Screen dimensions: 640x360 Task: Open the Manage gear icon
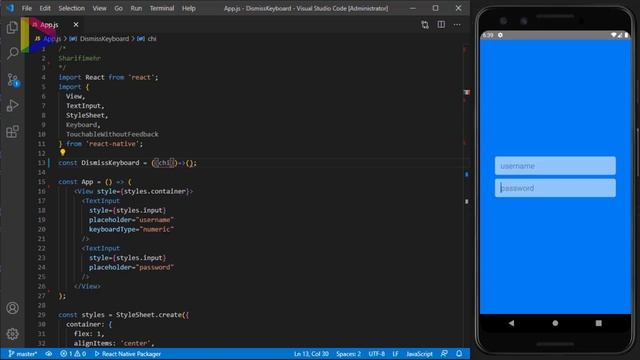click(12, 334)
